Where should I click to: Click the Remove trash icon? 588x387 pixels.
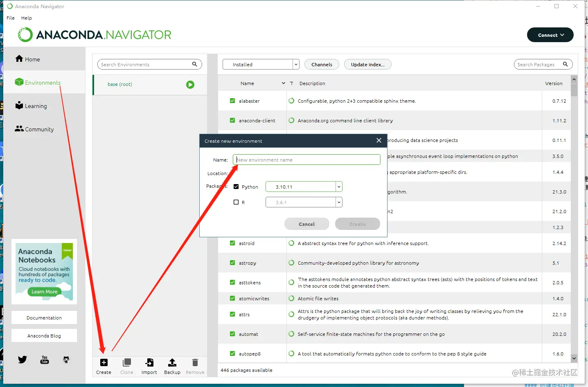195,362
